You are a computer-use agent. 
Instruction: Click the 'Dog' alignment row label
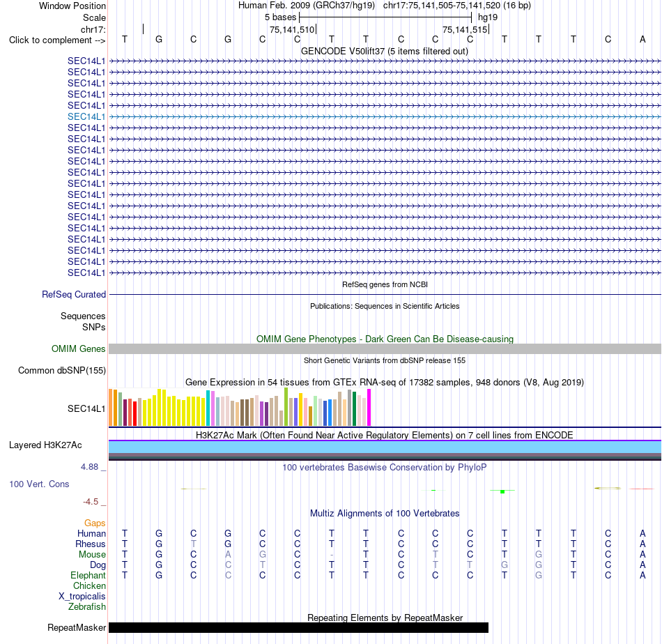[98, 565]
